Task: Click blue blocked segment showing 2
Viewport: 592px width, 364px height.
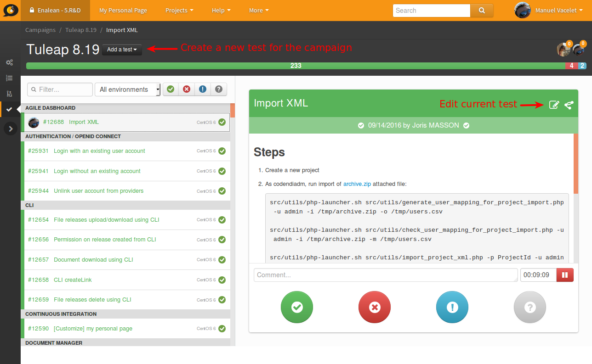Action: [582, 66]
